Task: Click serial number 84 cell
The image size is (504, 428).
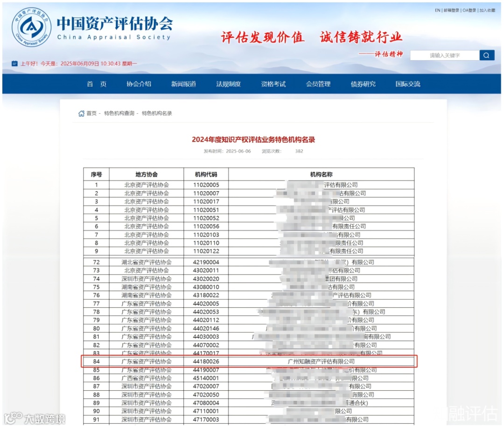Action: [97, 361]
